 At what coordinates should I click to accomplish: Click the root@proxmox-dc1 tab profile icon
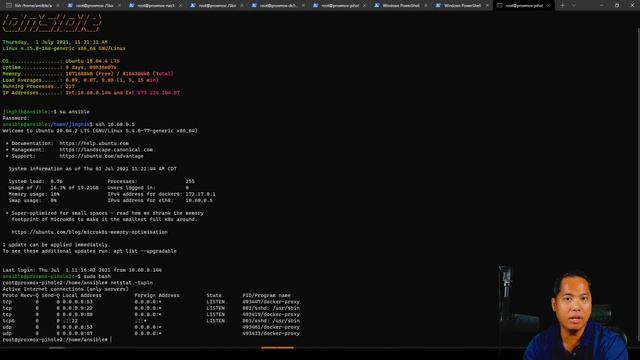pyautogui.click(x=254, y=6)
